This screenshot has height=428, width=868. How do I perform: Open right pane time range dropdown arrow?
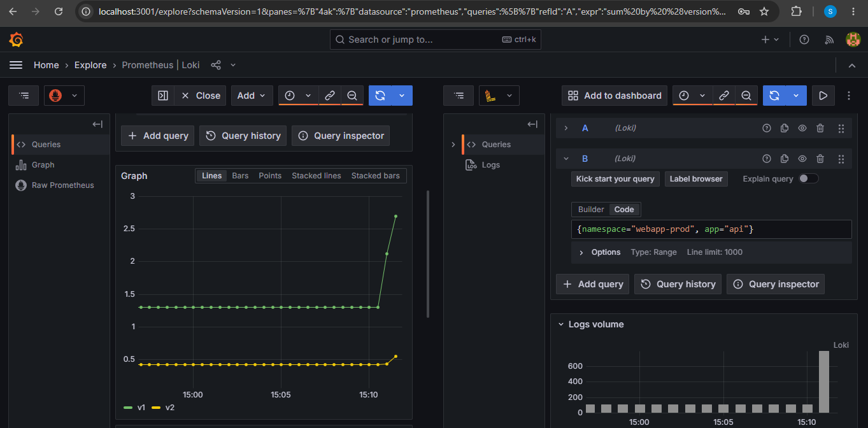702,96
